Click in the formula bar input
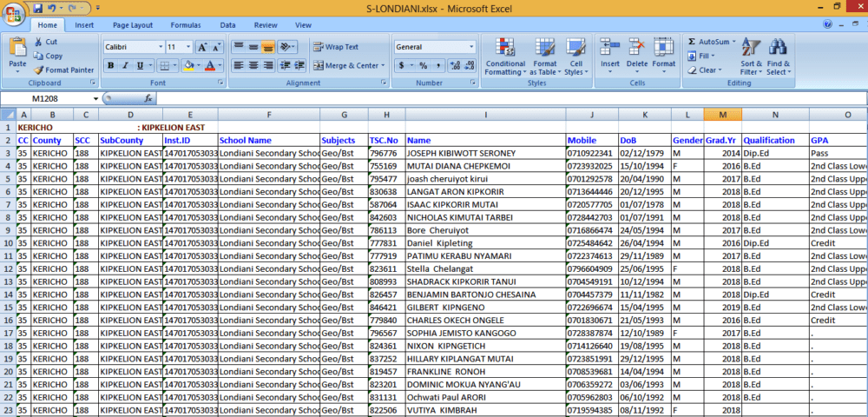The image size is (868, 417). pos(511,98)
